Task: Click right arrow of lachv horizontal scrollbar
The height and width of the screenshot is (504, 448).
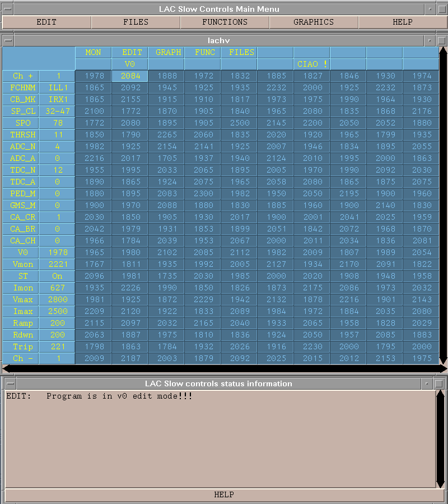Action: [x=443, y=369]
